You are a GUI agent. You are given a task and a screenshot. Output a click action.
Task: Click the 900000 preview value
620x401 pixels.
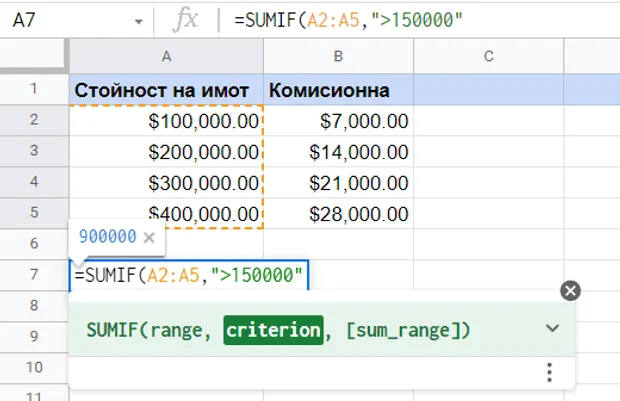click(x=108, y=236)
